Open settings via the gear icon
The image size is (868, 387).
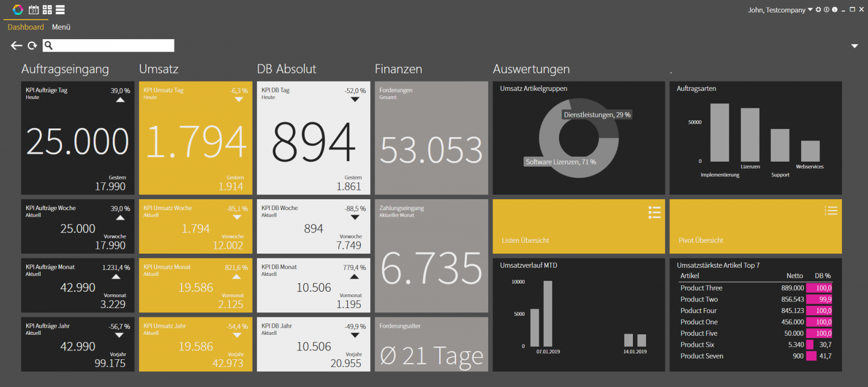(x=818, y=10)
